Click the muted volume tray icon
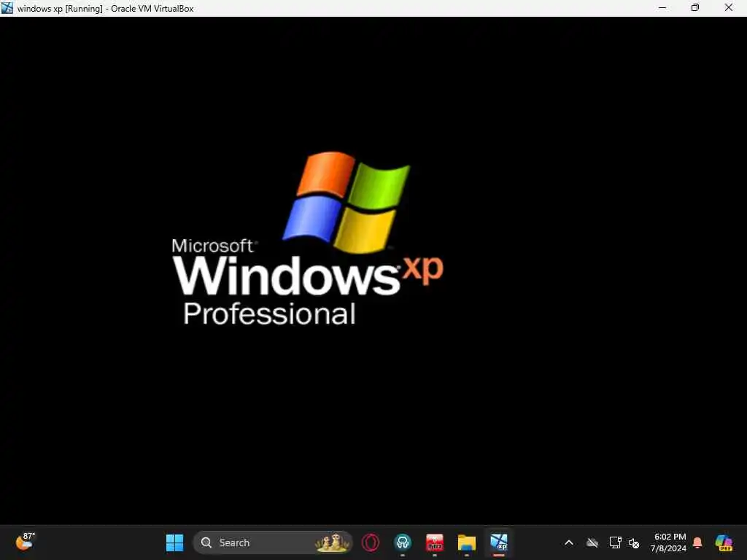The image size is (747, 560). coord(634,542)
